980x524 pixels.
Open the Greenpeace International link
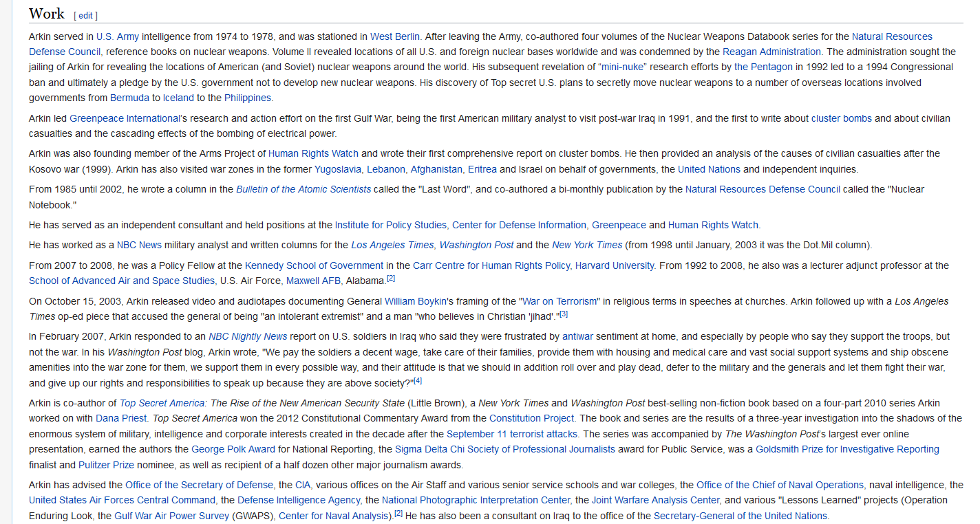pos(125,118)
